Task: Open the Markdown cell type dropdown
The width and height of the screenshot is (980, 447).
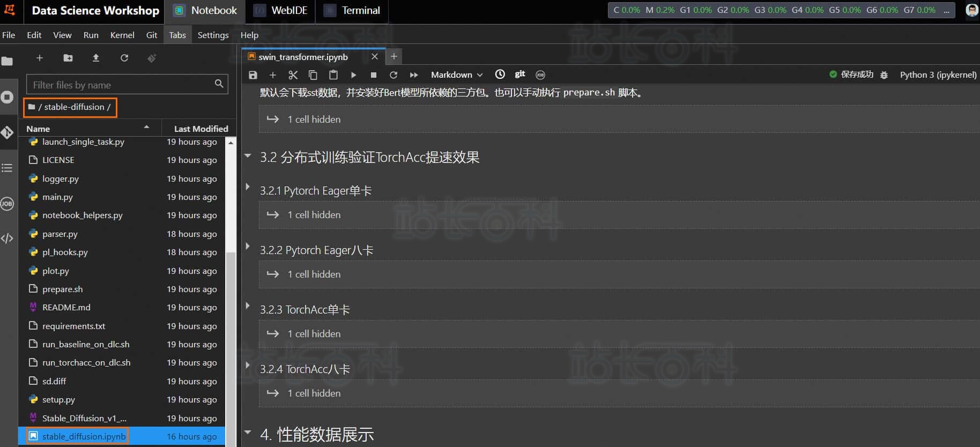Action: (457, 75)
